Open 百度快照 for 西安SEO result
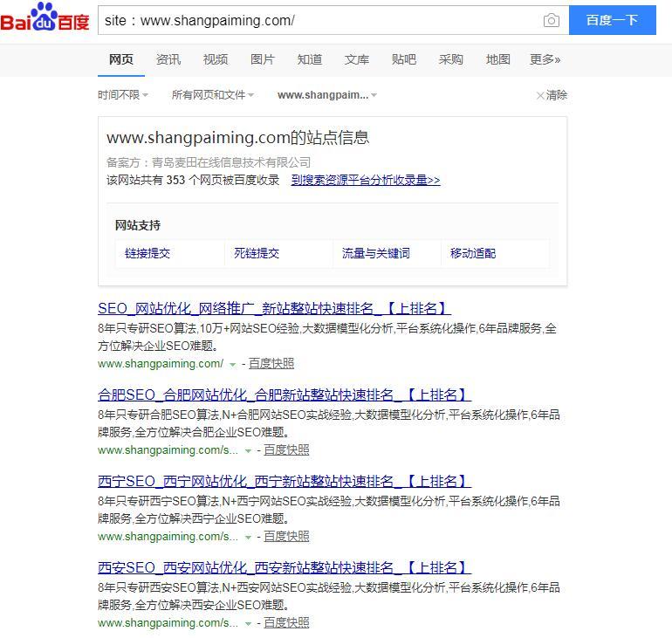Screen dimensions: 672x638 [x=286, y=623]
